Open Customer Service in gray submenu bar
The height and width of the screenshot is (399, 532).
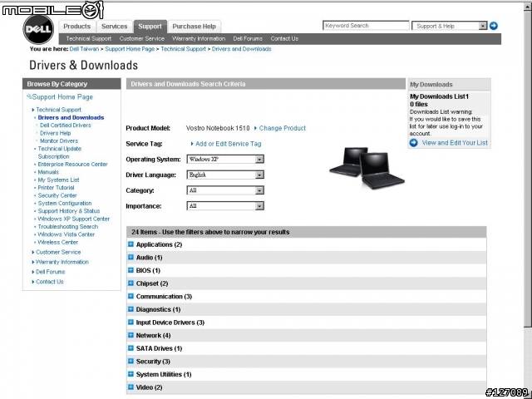142,39
